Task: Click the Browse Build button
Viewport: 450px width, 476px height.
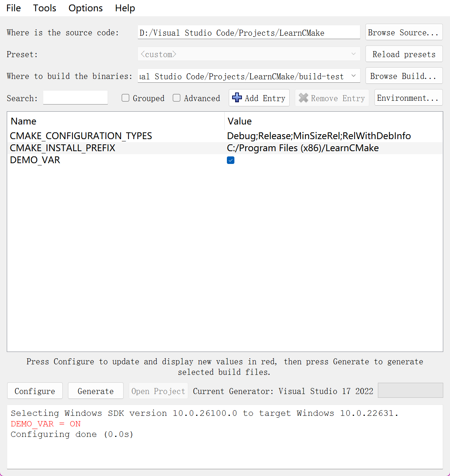Action: tap(403, 76)
